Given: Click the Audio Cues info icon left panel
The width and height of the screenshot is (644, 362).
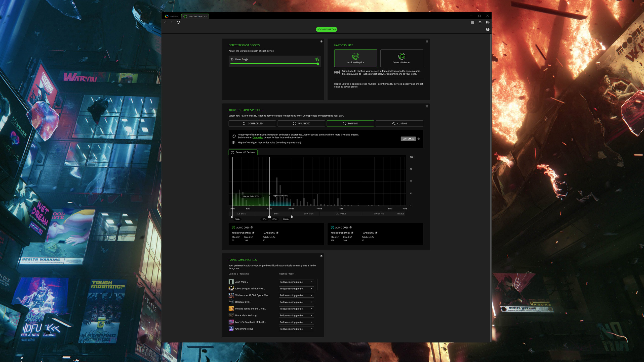Looking at the screenshot, I should [252, 227].
